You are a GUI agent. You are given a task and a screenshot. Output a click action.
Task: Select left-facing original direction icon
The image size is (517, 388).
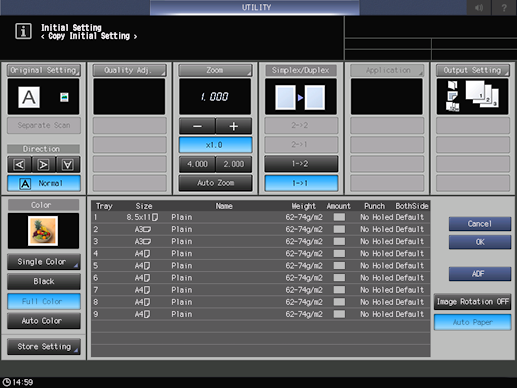pyautogui.click(x=19, y=164)
